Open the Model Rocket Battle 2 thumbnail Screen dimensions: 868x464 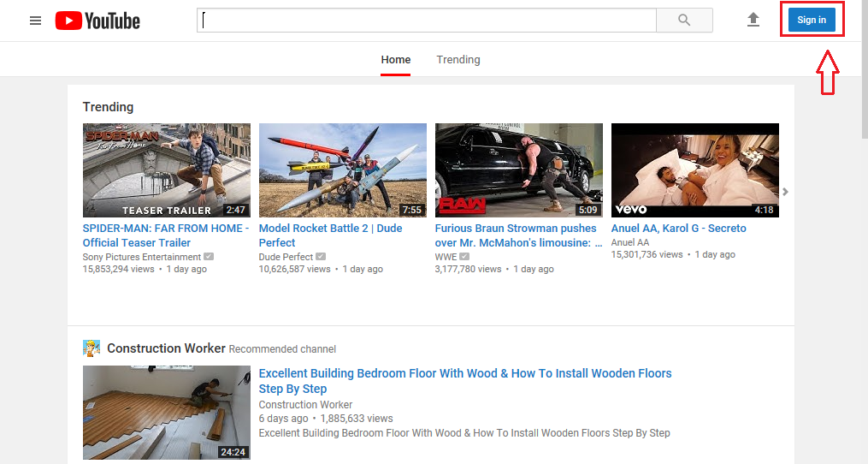click(x=343, y=170)
